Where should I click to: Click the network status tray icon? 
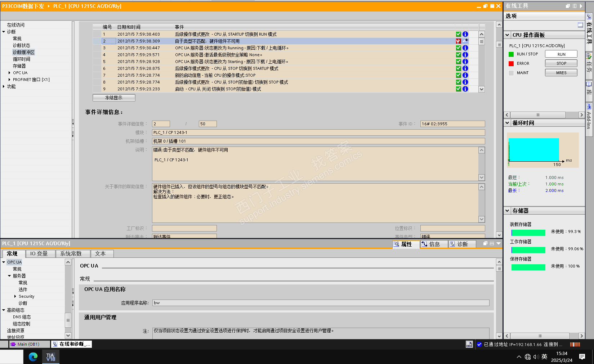click(528, 357)
